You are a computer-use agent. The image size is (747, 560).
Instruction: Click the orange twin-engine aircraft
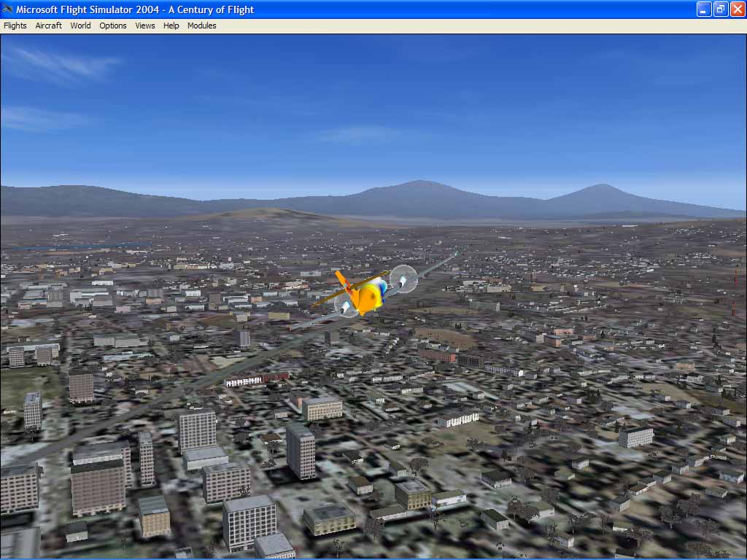372,292
